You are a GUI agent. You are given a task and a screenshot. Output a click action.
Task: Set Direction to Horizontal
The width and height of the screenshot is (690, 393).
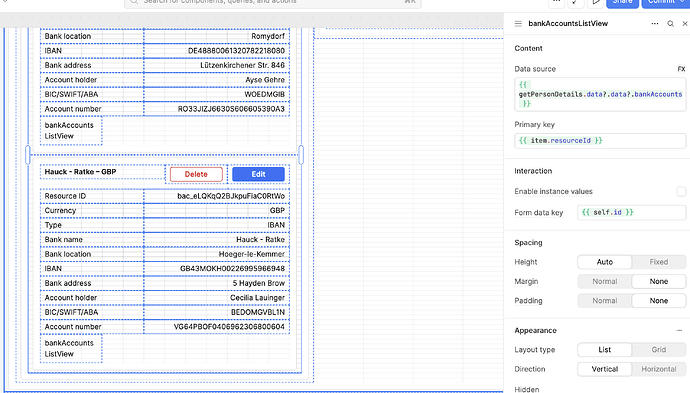[659, 369]
